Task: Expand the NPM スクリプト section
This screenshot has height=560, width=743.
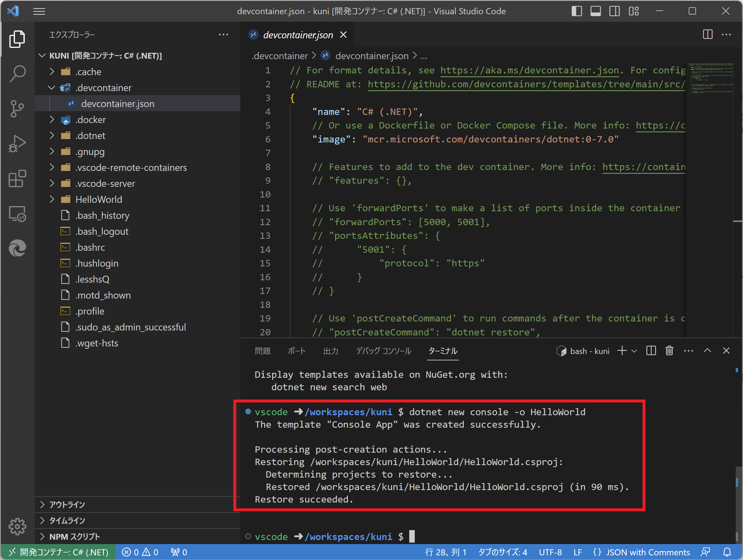Action: click(138, 536)
